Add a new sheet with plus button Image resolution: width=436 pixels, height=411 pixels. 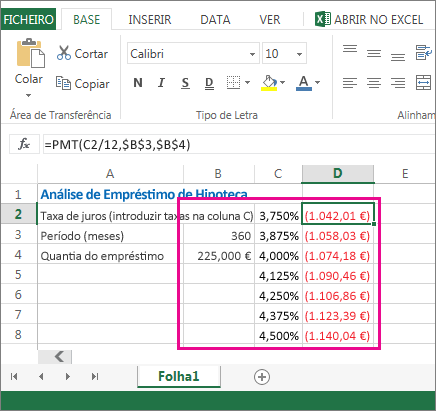pos(262,377)
